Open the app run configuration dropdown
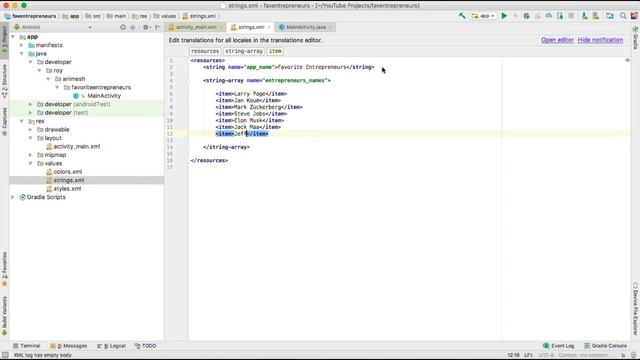The width and height of the screenshot is (640, 360). [x=483, y=16]
